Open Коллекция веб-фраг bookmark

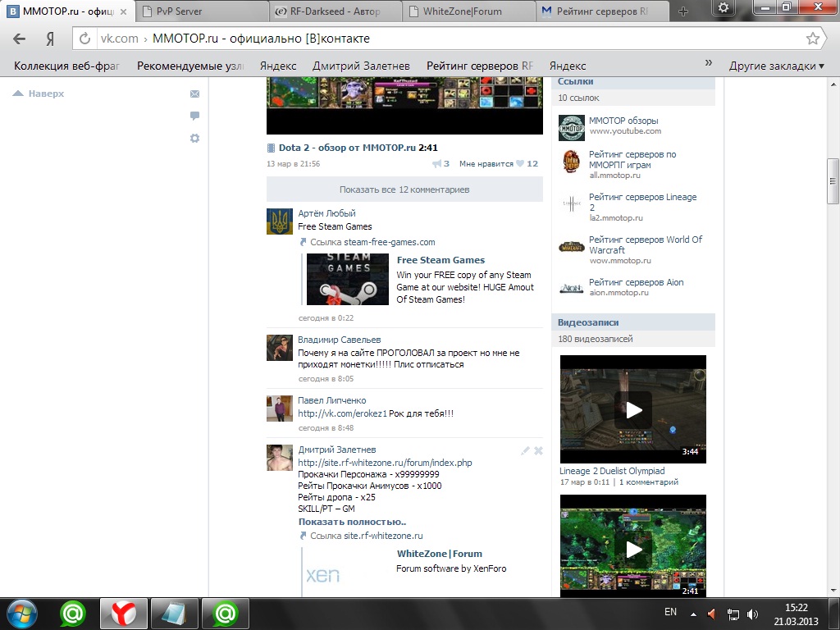coord(66,66)
